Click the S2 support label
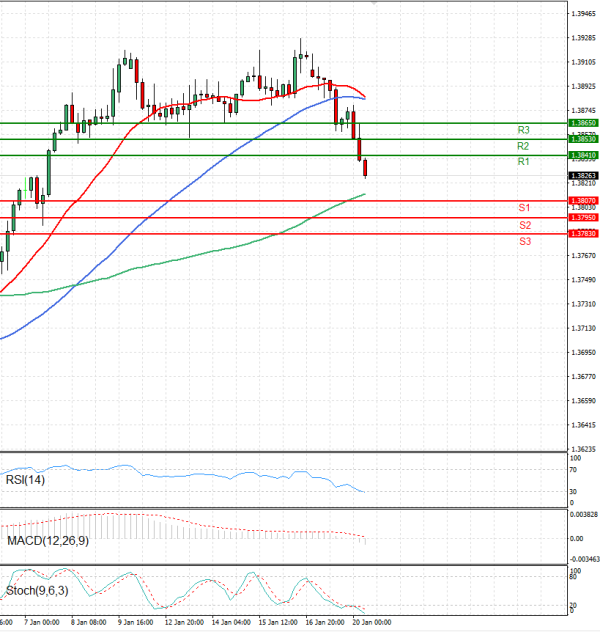 pyautogui.click(x=524, y=225)
